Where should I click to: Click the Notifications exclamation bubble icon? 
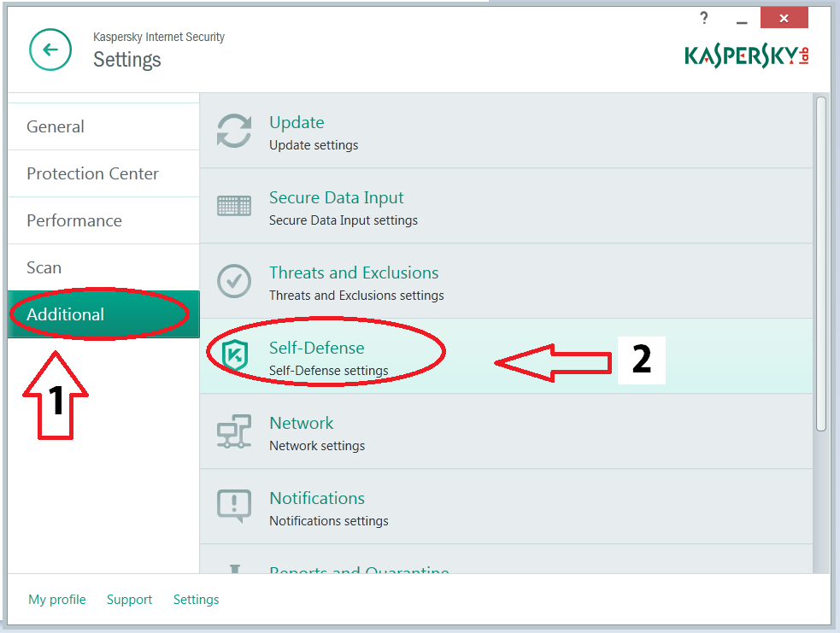(234, 506)
